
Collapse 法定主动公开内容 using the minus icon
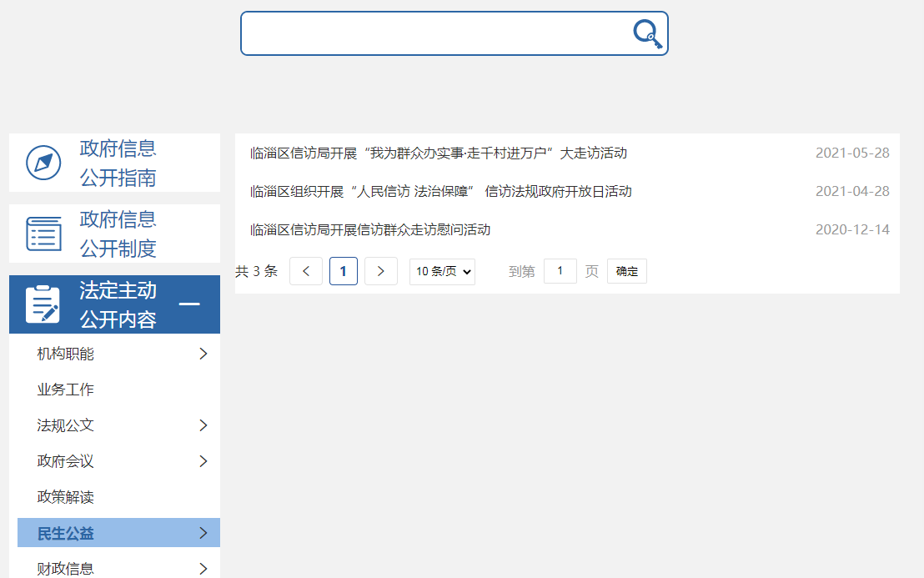[x=189, y=304]
